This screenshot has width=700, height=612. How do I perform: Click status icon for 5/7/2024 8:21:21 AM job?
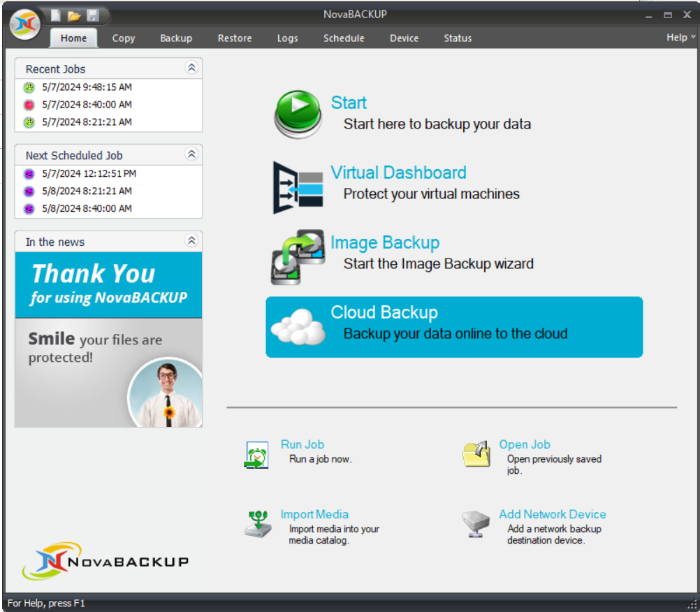pos(29,122)
